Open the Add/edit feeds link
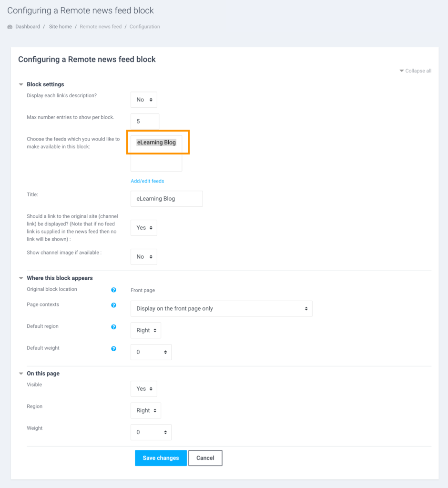 pyautogui.click(x=147, y=181)
